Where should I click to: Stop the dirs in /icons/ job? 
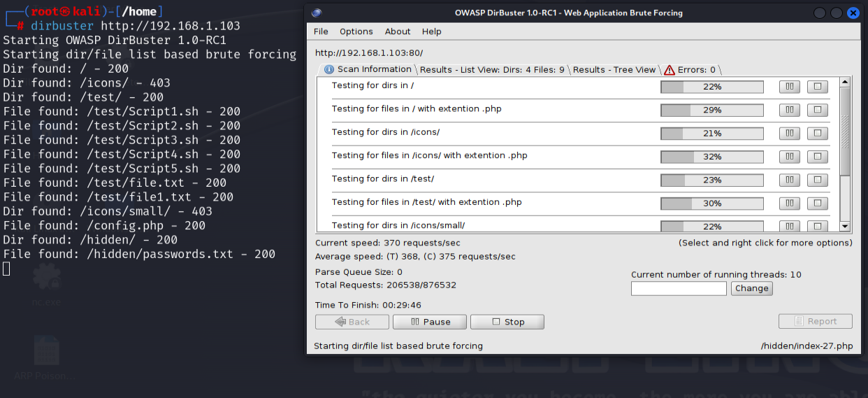[x=818, y=133]
